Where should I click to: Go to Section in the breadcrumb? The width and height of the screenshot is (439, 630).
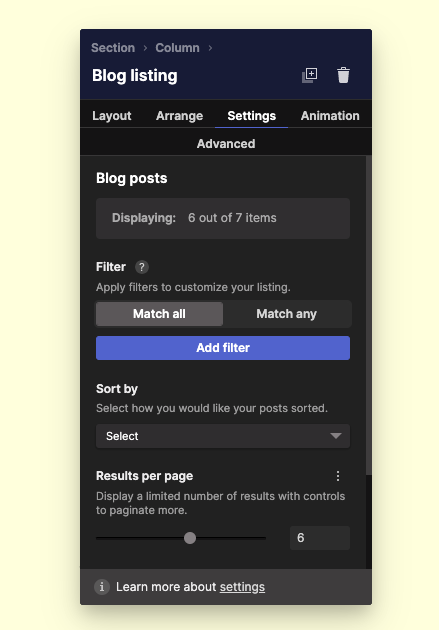tap(113, 48)
